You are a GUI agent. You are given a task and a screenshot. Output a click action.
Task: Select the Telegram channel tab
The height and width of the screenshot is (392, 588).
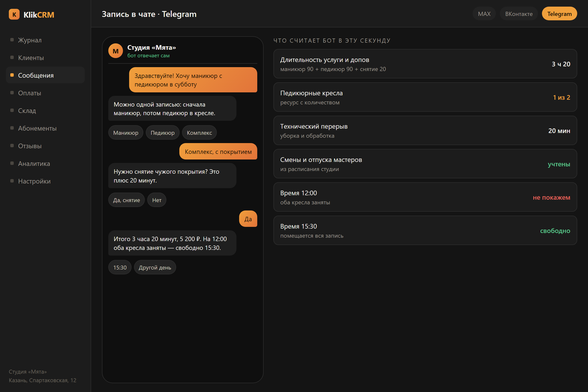[559, 14]
